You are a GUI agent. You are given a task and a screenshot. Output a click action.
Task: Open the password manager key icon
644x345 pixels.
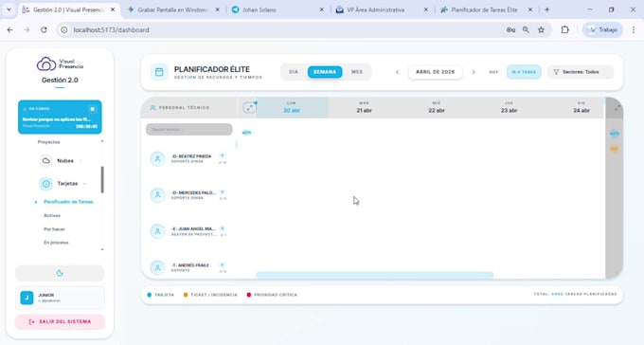click(x=510, y=30)
